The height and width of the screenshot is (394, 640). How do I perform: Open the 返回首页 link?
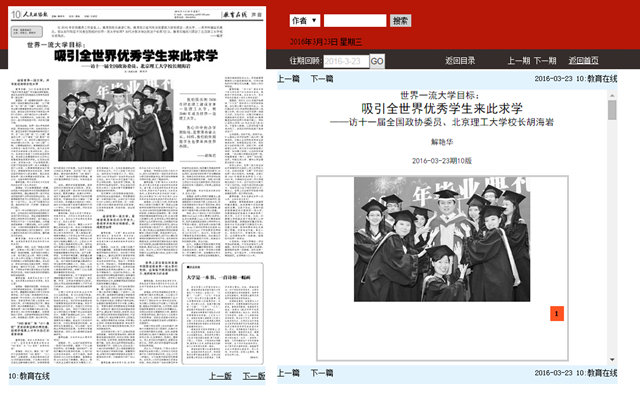[584, 61]
